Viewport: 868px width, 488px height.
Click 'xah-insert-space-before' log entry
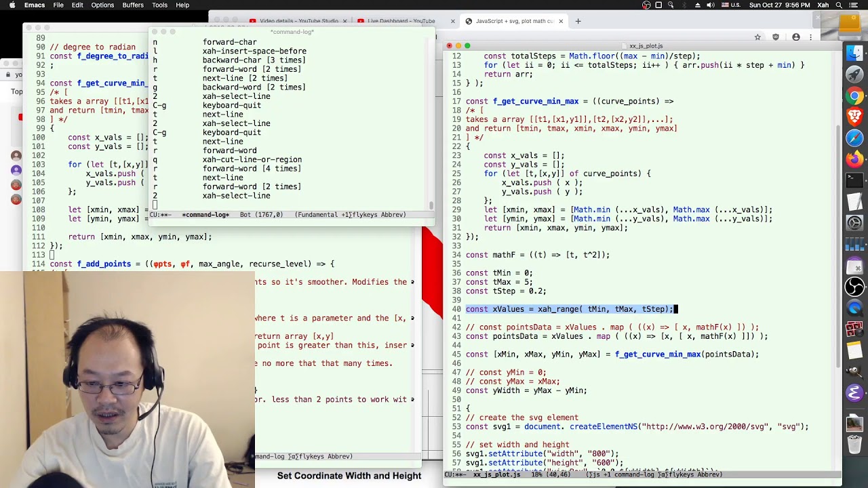tap(254, 51)
